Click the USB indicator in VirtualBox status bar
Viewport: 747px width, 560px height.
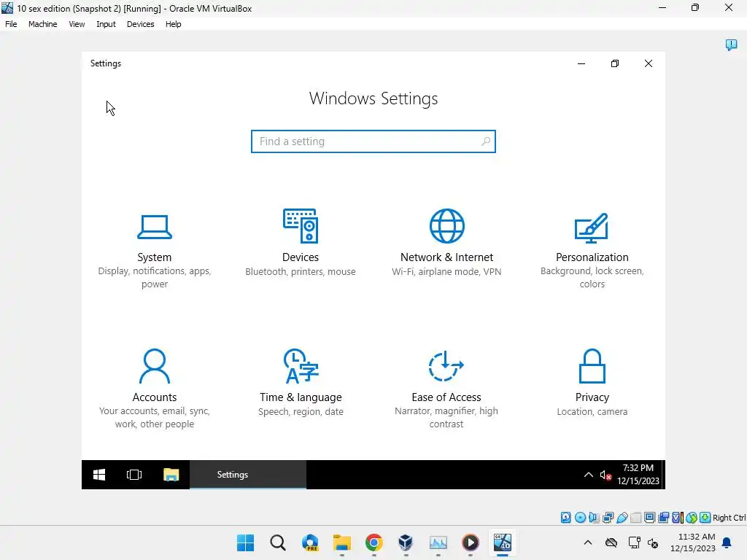622,518
